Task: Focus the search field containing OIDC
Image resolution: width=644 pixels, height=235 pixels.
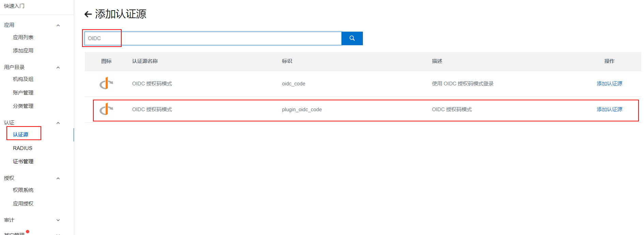Action: (213, 38)
